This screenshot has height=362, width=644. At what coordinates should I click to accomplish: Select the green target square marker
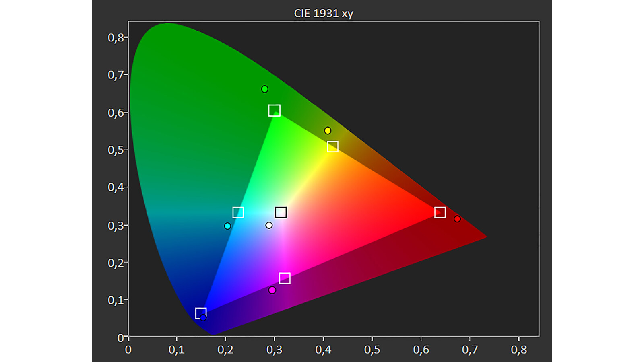274,110
